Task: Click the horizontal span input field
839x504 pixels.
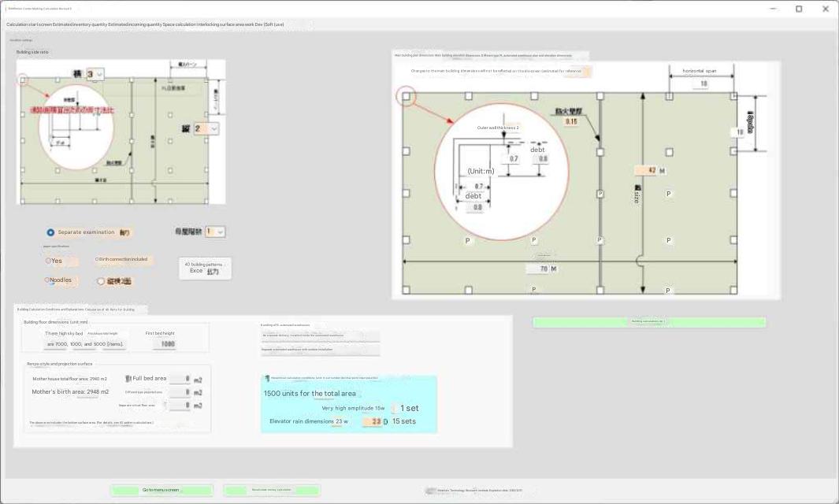Action: [703, 83]
